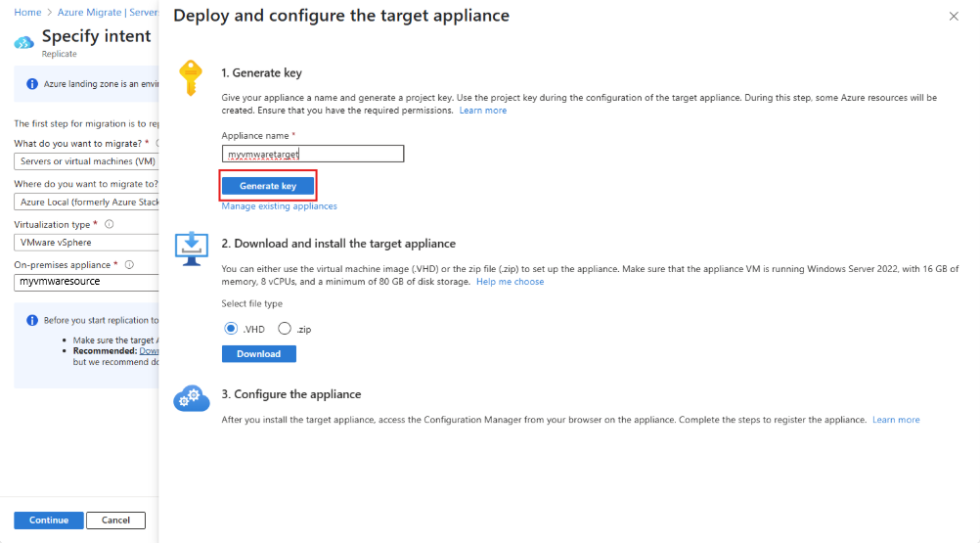Click the cloud gears configure icon
The image size is (980, 543).
(x=192, y=398)
